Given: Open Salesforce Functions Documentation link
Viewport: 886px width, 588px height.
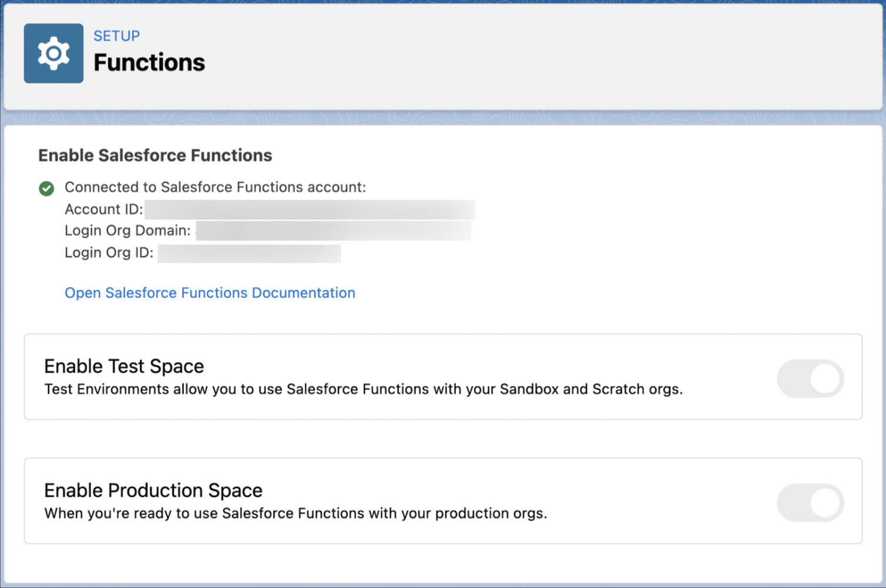Looking at the screenshot, I should click(x=210, y=293).
